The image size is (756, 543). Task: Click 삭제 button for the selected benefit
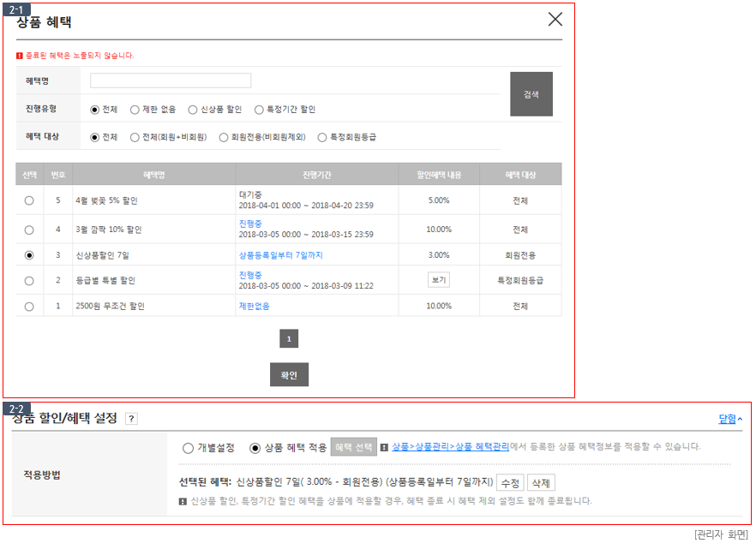coord(541,483)
